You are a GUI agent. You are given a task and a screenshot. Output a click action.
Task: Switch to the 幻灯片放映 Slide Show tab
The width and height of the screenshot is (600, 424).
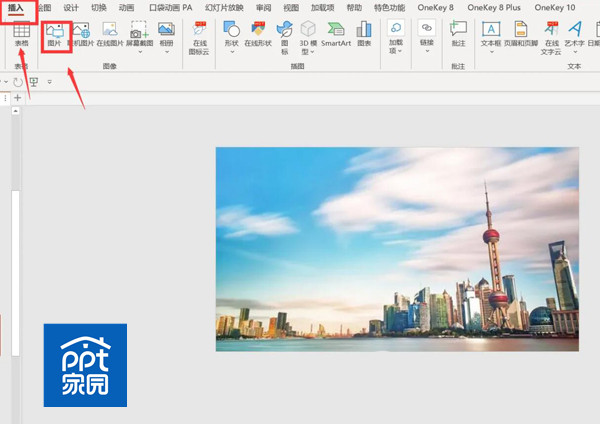[x=224, y=8]
